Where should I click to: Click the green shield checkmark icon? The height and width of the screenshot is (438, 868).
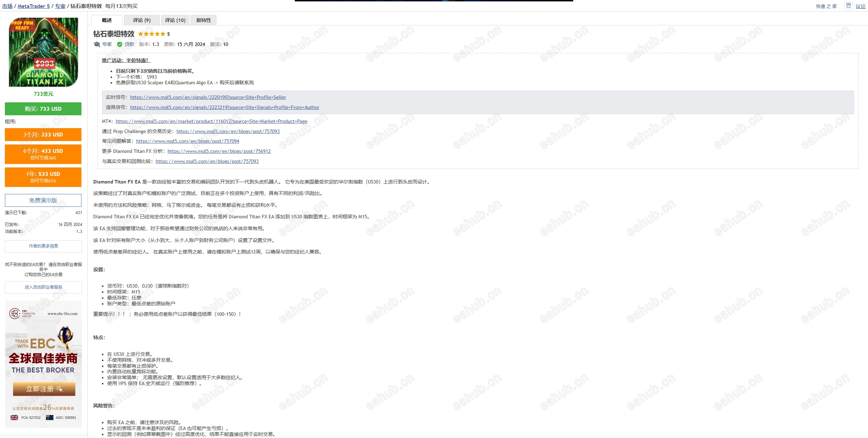click(x=120, y=44)
